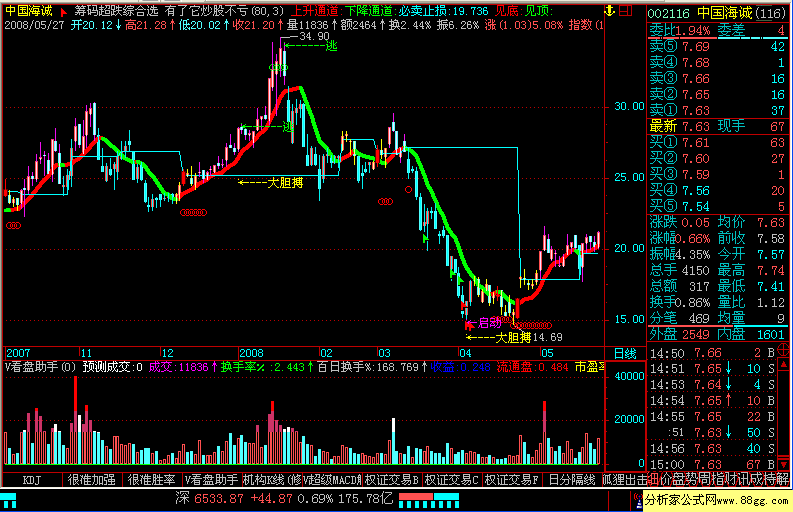The image size is (793, 512).
Task: Click the 最新 7.63 latest price row
Action: coord(717,126)
